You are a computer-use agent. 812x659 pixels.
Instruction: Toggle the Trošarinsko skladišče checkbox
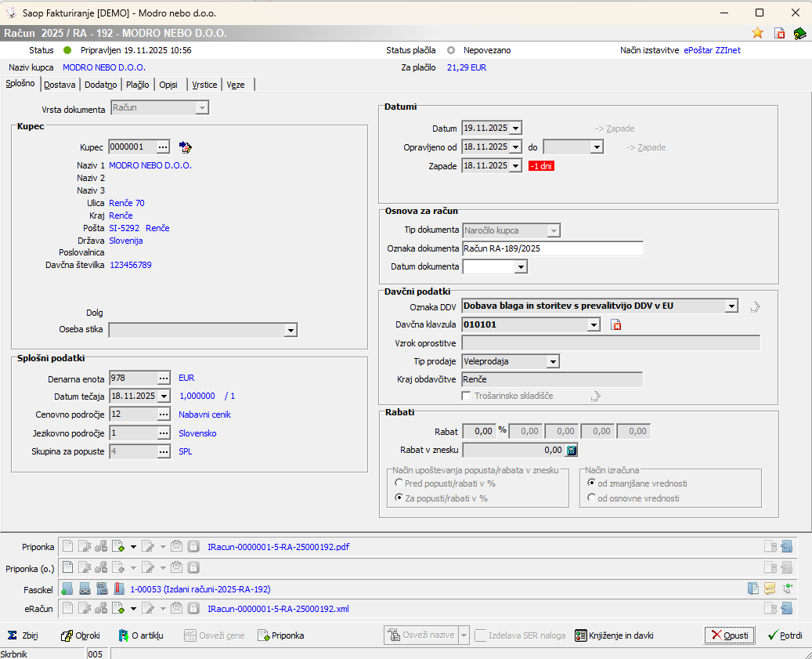467,396
